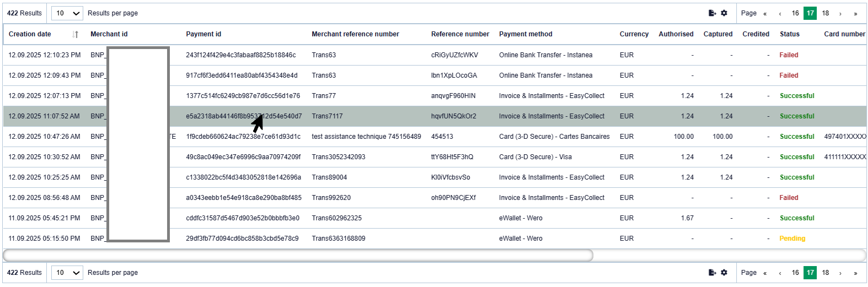The image size is (868, 287).
Task: Click the Payment id column header
Action: pyautogui.click(x=203, y=34)
